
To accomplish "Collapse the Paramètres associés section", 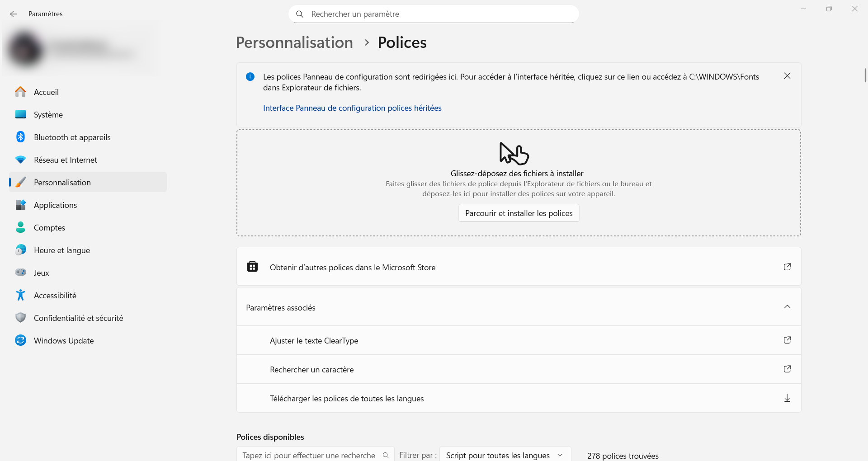I will [x=787, y=307].
